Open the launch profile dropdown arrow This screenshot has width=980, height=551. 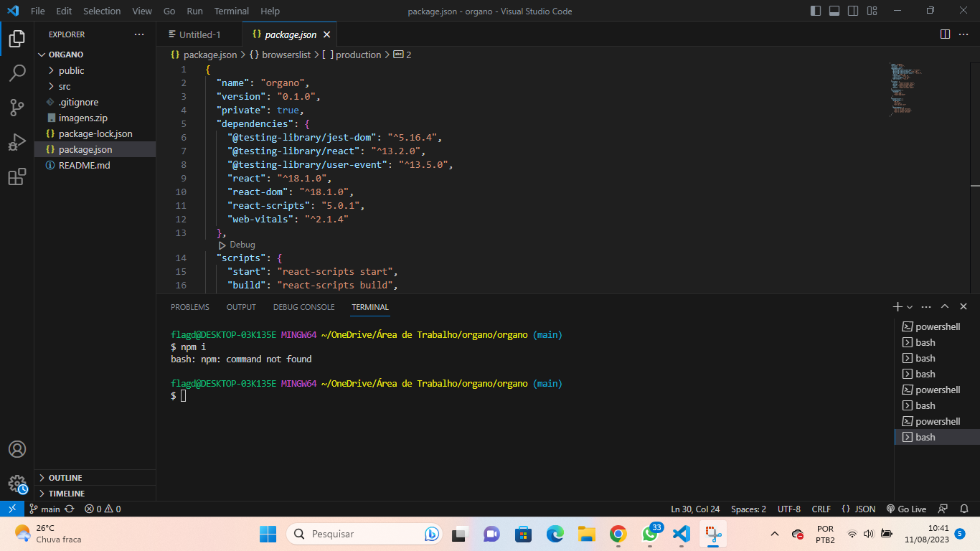coord(910,307)
